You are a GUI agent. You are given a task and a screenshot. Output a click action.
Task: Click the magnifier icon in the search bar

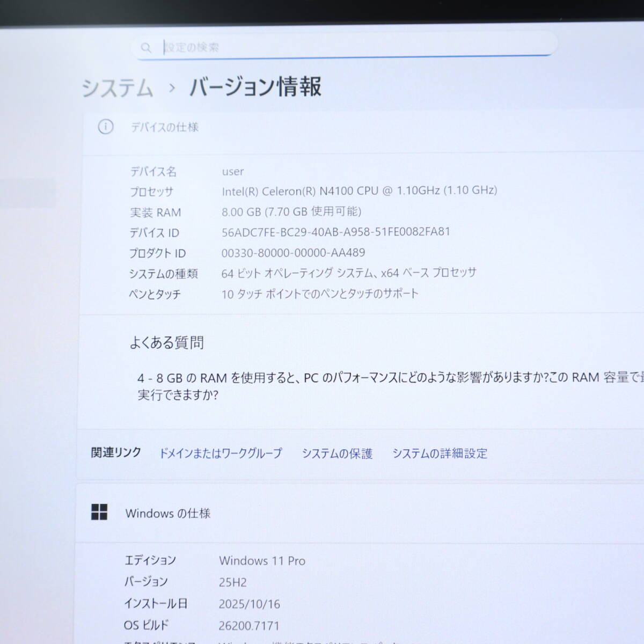pyautogui.click(x=145, y=48)
